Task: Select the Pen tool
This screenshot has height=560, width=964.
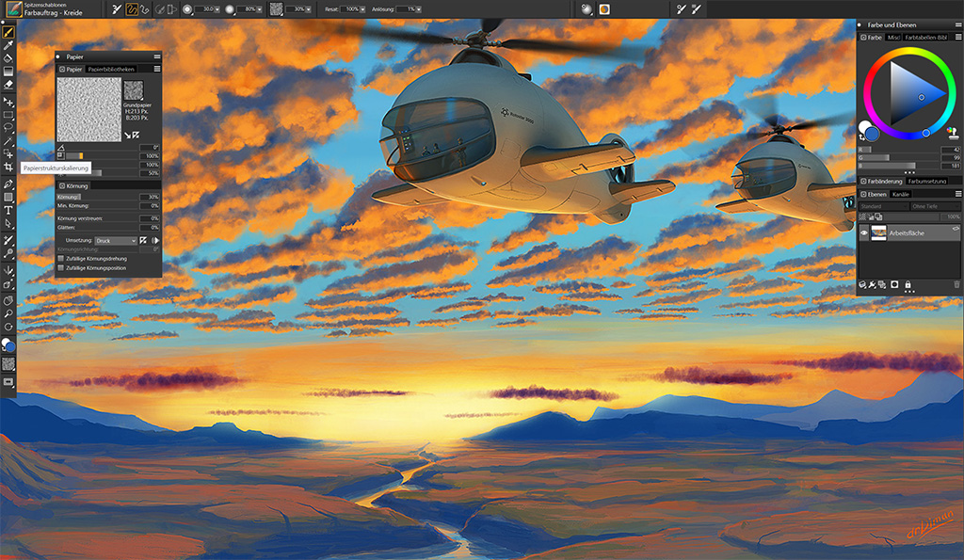Action: point(8,184)
